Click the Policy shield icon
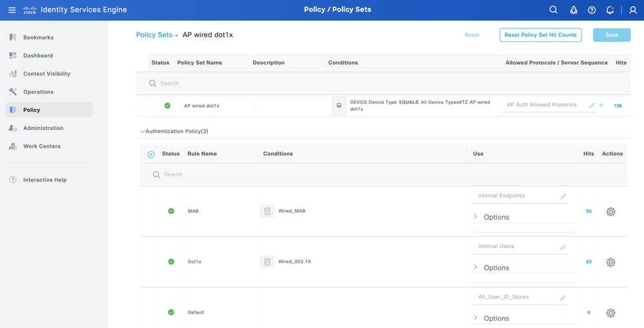 tap(13, 110)
